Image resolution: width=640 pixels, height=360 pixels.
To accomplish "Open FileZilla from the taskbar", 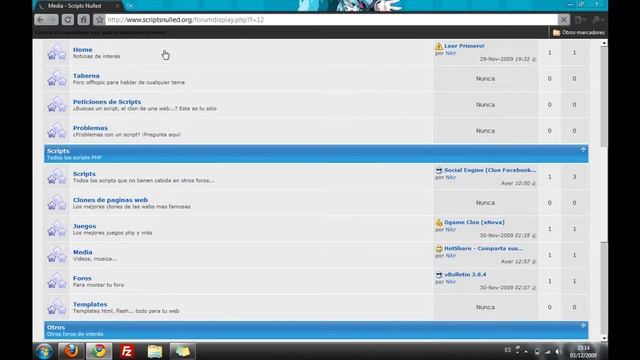I will [x=127, y=351].
